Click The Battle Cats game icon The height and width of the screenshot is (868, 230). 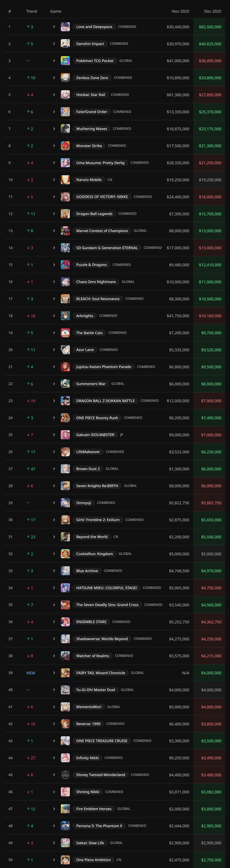65,333
